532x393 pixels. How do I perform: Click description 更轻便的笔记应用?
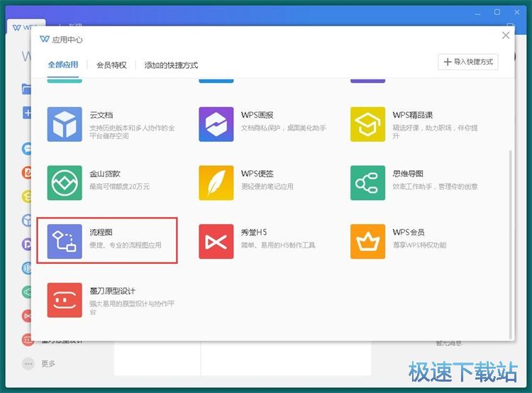267,187
